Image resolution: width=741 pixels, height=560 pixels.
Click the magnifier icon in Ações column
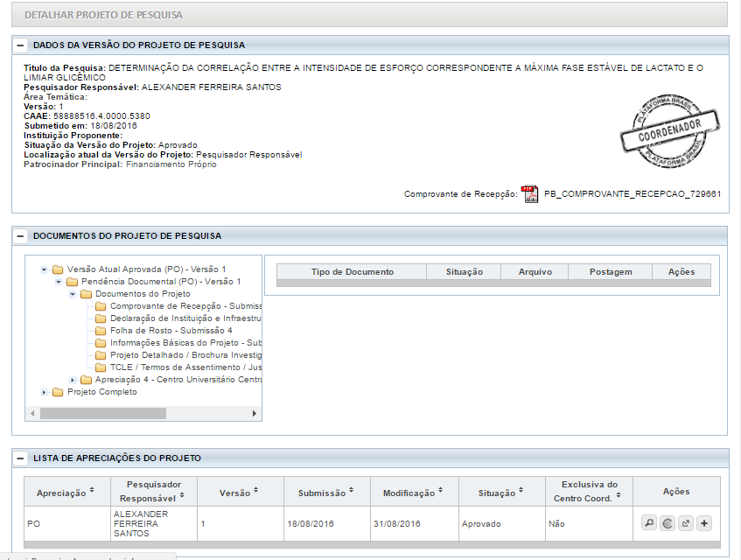(649, 523)
